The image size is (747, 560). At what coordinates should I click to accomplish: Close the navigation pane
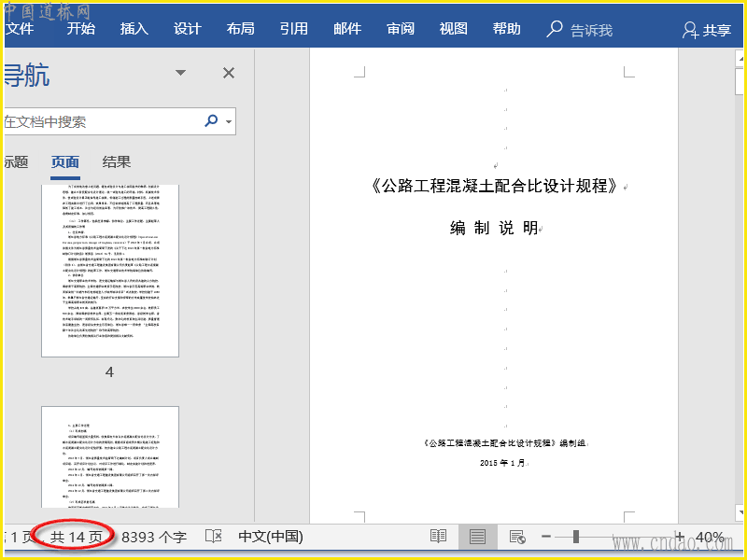click(229, 73)
